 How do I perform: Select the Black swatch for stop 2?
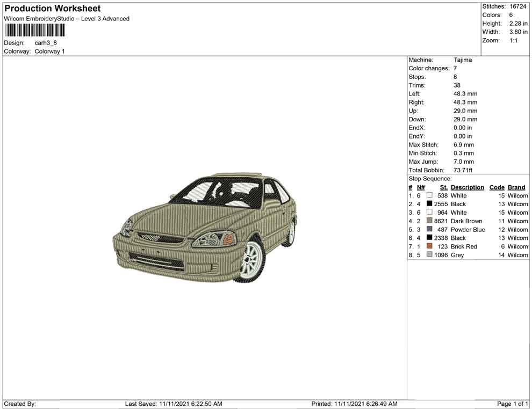[x=429, y=204]
